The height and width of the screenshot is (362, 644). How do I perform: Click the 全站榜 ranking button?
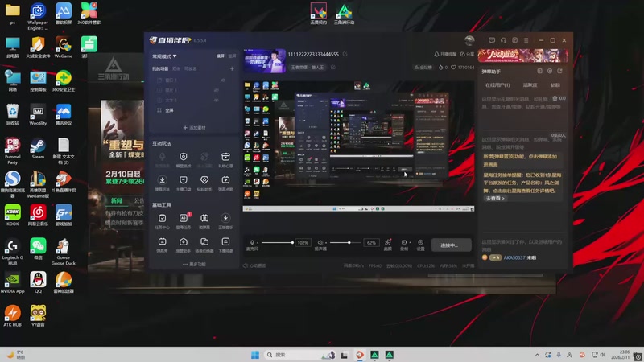[423, 68]
